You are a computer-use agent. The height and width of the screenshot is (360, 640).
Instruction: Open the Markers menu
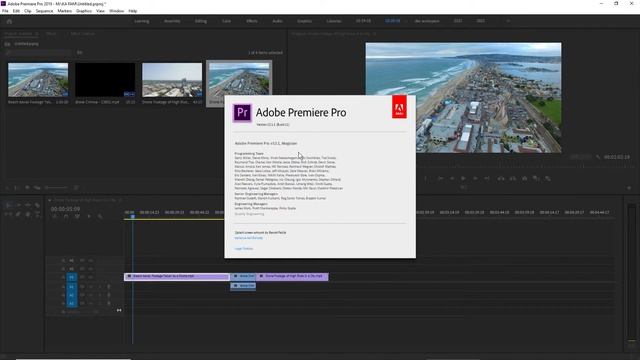tap(64, 11)
